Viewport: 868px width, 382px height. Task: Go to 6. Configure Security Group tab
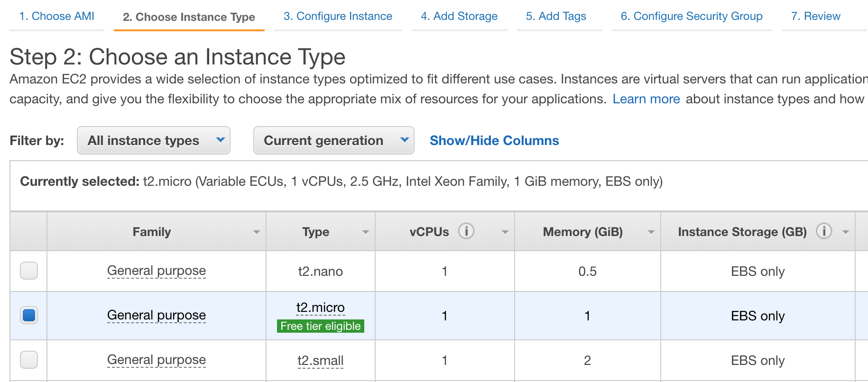click(x=692, y=16)
